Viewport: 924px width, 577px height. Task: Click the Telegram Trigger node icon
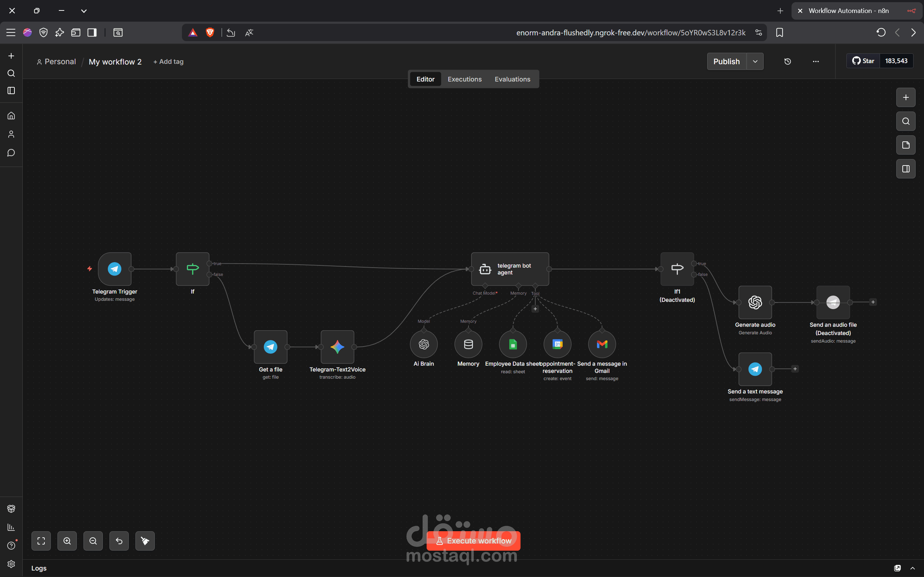(114, 269)
